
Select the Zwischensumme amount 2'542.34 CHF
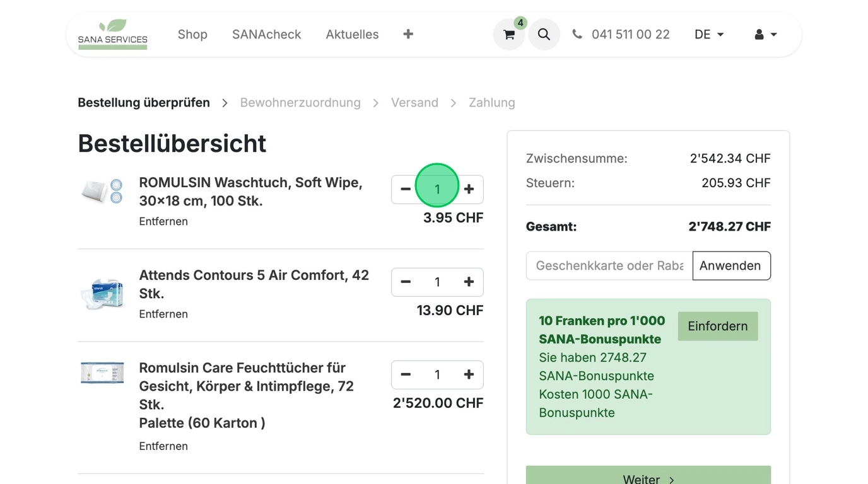coord(730,158)
